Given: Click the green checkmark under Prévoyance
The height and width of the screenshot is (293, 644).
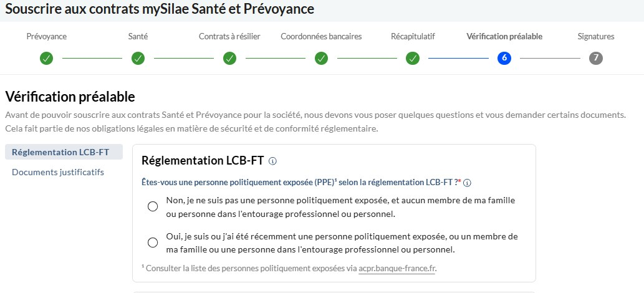Looking at the screenshot, I should tap(46, 59).
